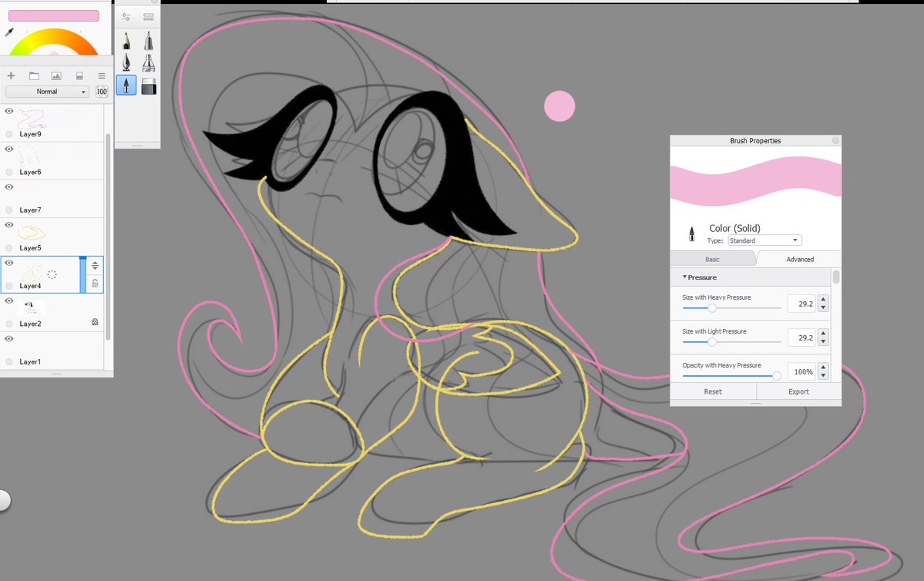Click the layer opacity value 100
The height and width of the screenshot is (581, 924).
(x=102, y=92)
